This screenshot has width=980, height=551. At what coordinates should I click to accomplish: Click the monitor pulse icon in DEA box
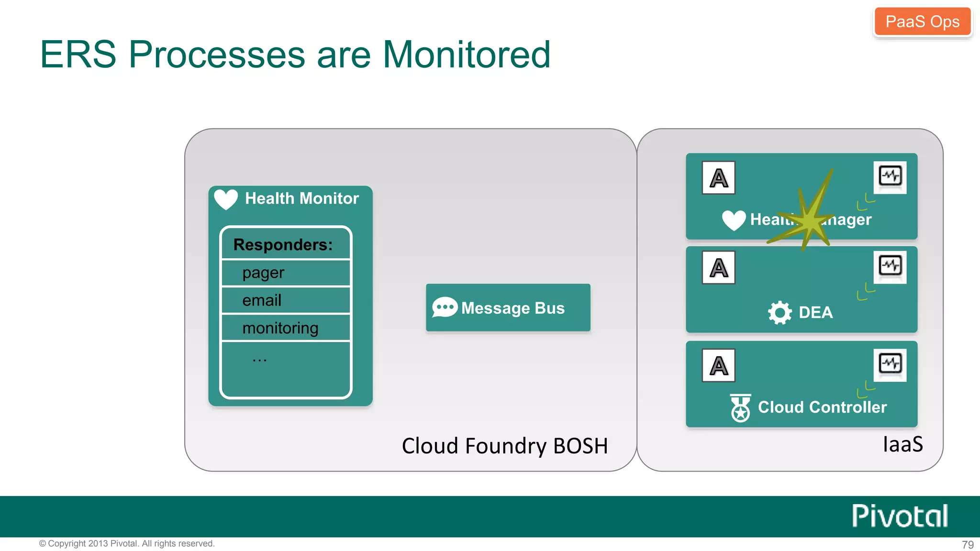890,267
